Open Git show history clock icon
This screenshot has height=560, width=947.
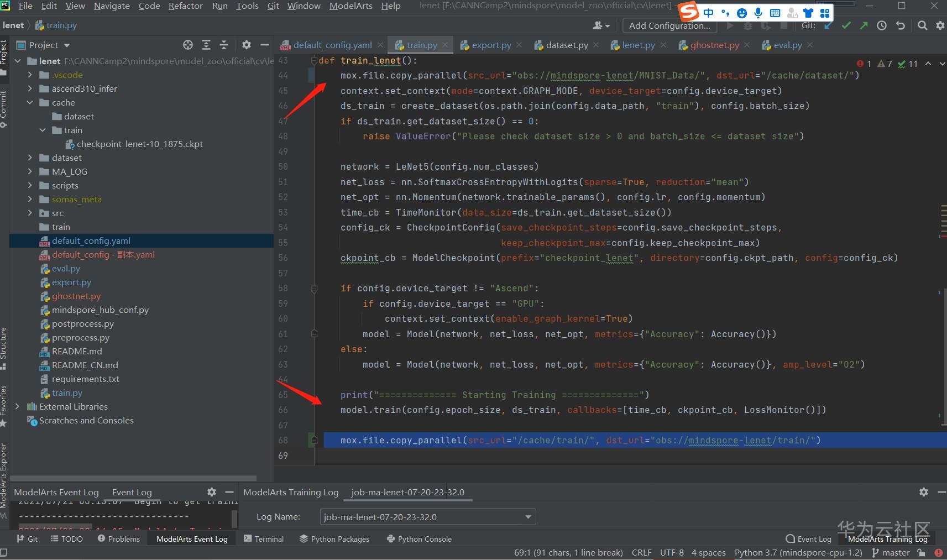point(882,25)
